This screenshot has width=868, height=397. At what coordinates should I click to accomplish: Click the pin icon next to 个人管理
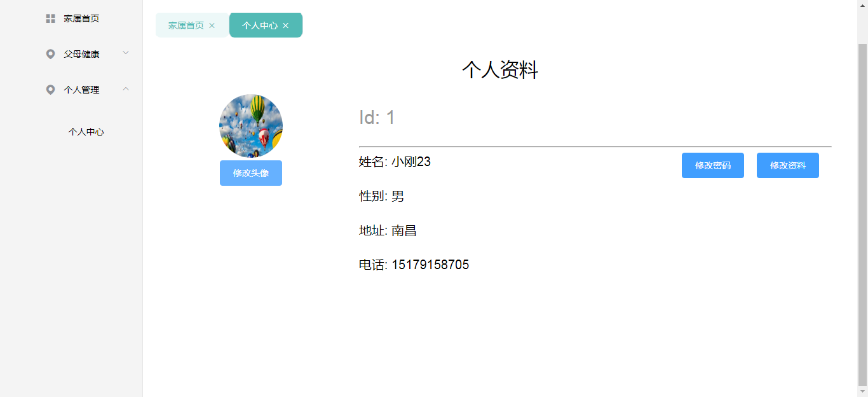pyautogui.click(x=51, y=90)
